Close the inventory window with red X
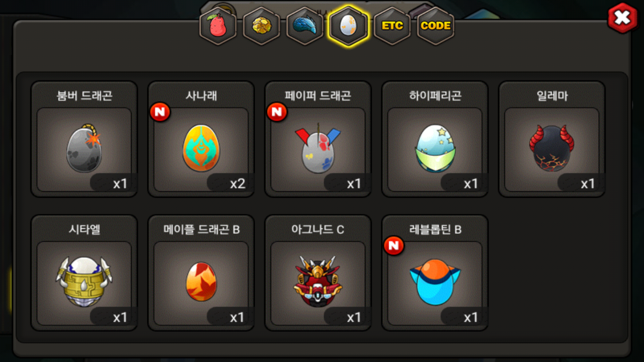This screenshot has width=644, height=362. pyautogui.click(x=623, y=18)
